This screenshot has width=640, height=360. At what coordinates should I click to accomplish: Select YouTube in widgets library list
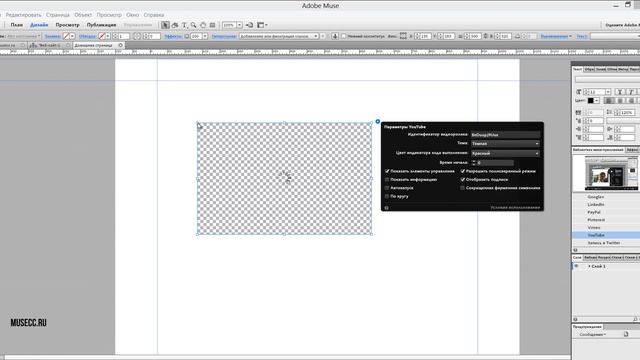606,235
